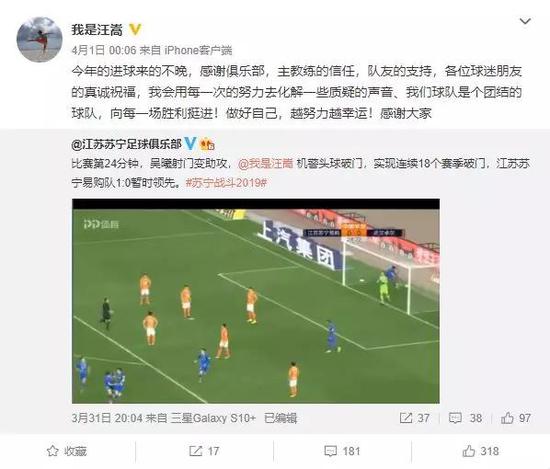The height and width of the screenshot is (469, 550).
Task: Click the gold verified badge beside 我是汪嵩
Action: [135, 29]
